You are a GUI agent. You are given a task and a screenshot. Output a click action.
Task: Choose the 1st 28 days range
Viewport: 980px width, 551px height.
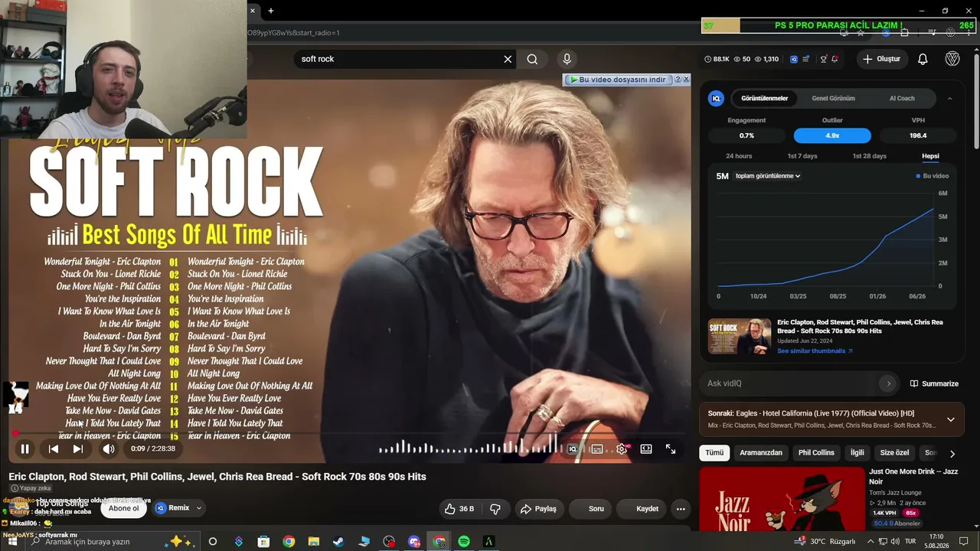pyautogui.click(x=869, y=156)
